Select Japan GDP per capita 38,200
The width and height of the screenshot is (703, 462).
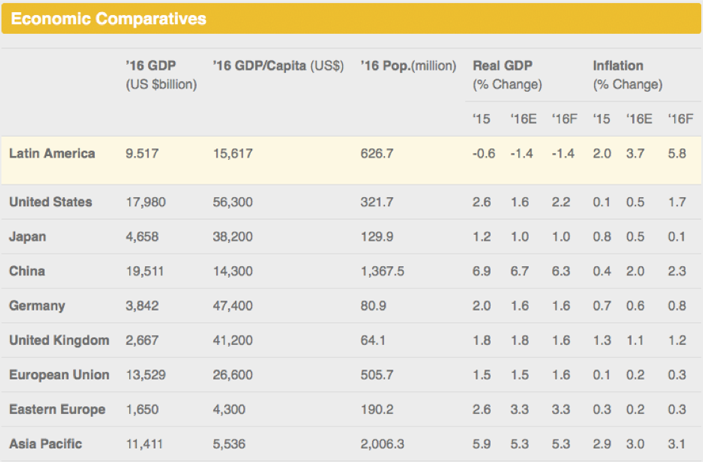click(233, 236)
